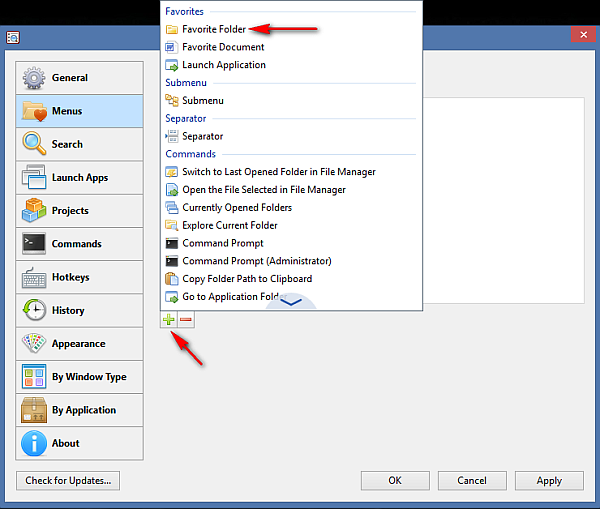Open the Hotkeys settings section
Viewport: 600px width, 509px height.
pos(80,277)
